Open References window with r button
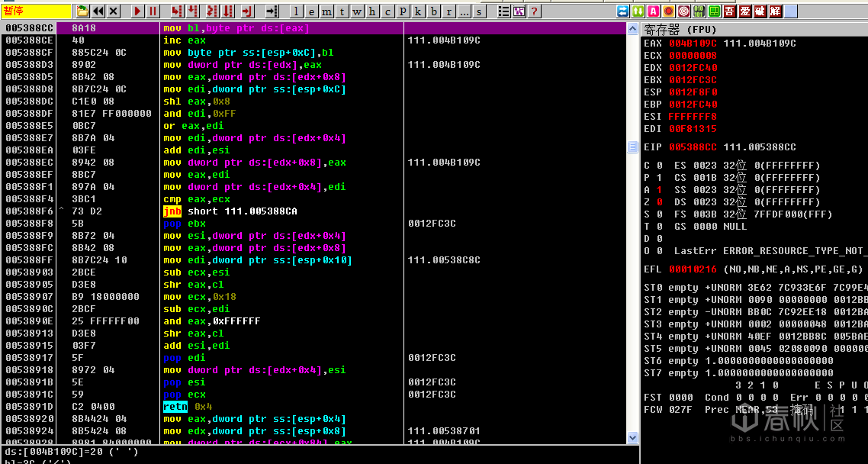 449,11
